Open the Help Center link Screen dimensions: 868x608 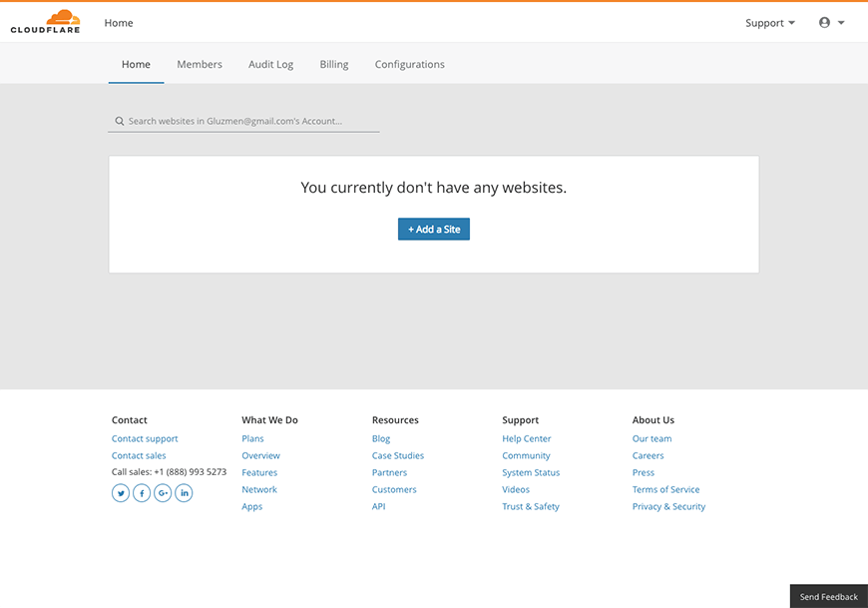tap(527, 438)
